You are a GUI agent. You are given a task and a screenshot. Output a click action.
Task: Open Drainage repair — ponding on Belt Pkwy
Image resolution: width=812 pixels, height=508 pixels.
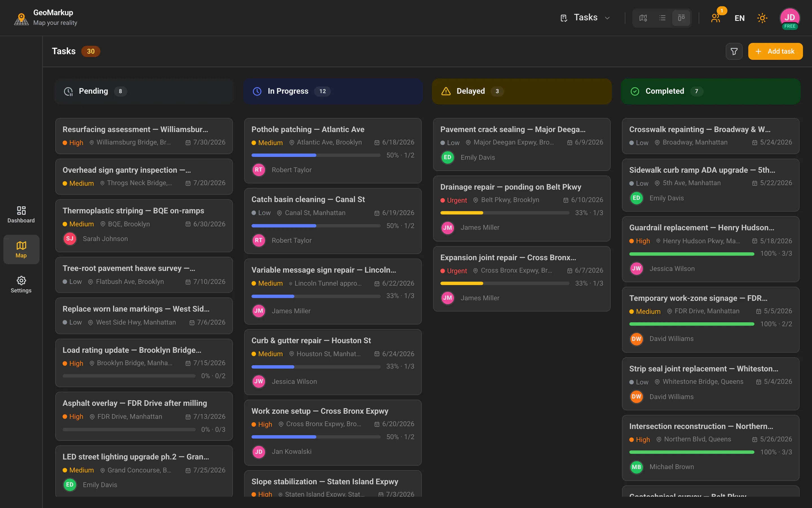(522, 208)
